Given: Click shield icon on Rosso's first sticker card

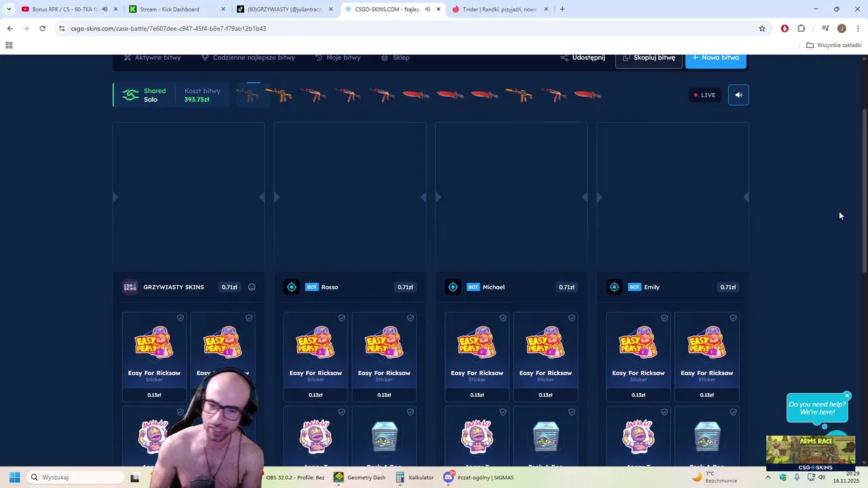Looking at the screenshot, I should [x=342, y=318].
